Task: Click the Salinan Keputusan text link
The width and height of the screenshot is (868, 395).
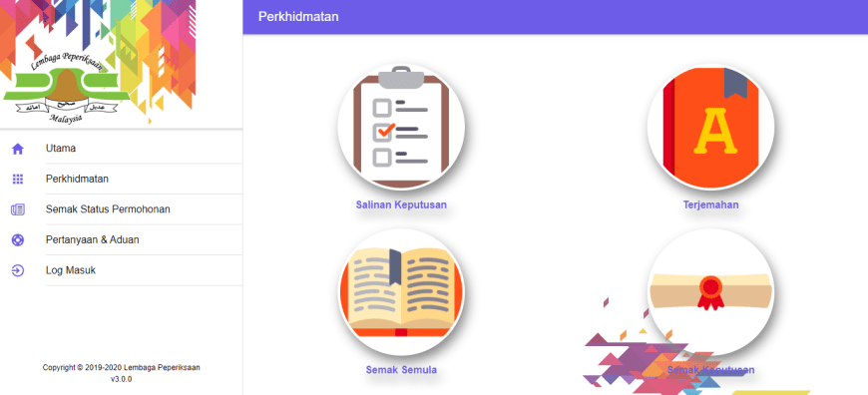Action: (x=401, y=204)
